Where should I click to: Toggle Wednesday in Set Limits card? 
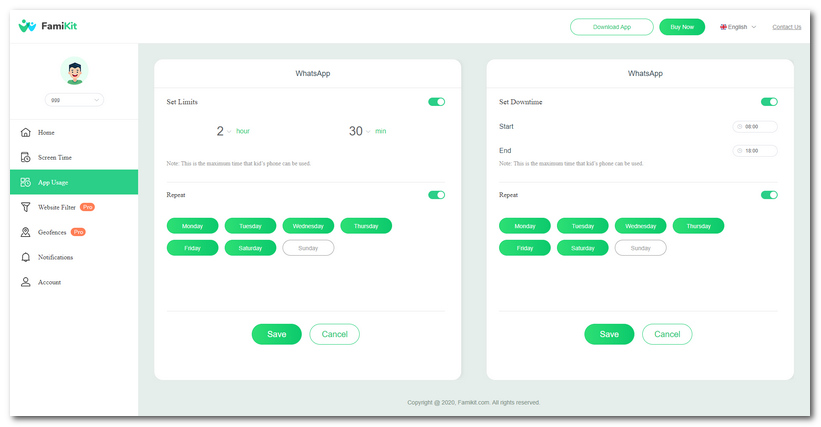point(308,226)
